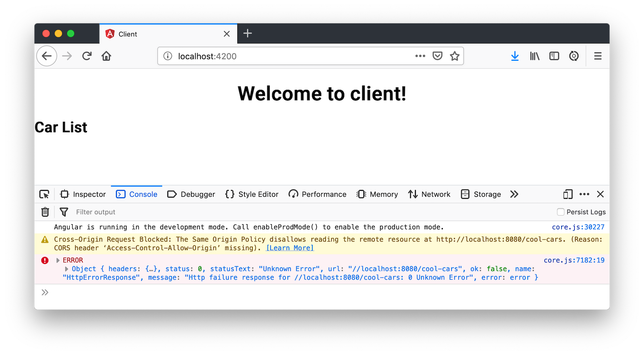644x355 pixels.
Task: Enable the Persist Logs checkbox
Action: click(560, 212)
